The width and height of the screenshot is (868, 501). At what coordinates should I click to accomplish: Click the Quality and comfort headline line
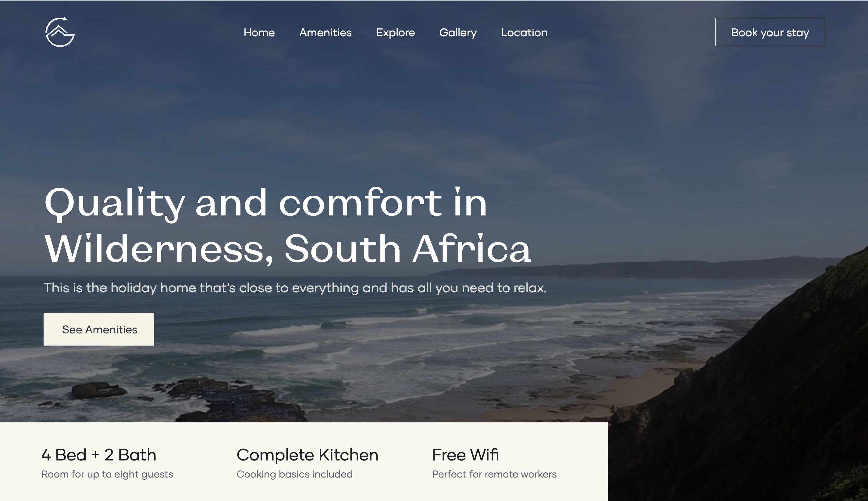(x=265, y=204)
